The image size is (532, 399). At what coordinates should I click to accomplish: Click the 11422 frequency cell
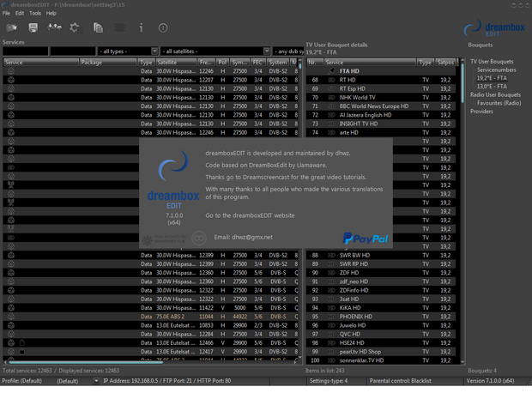[206, 308]
